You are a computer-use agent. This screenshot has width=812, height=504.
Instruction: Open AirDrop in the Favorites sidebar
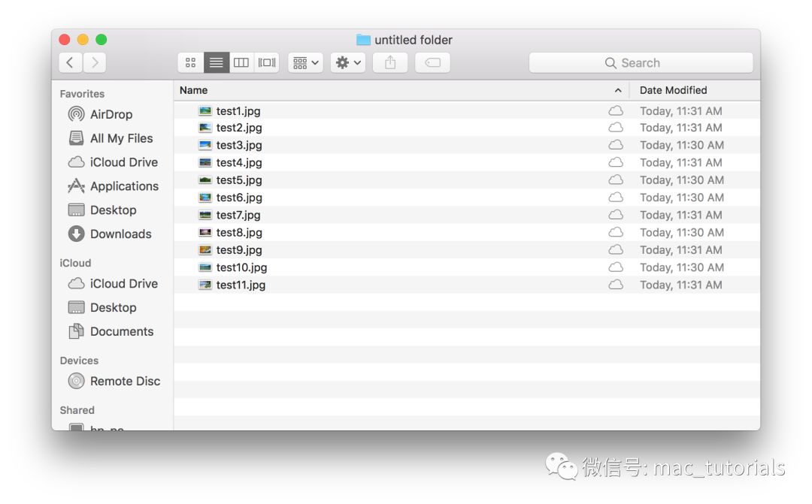(x=111, y=114)
